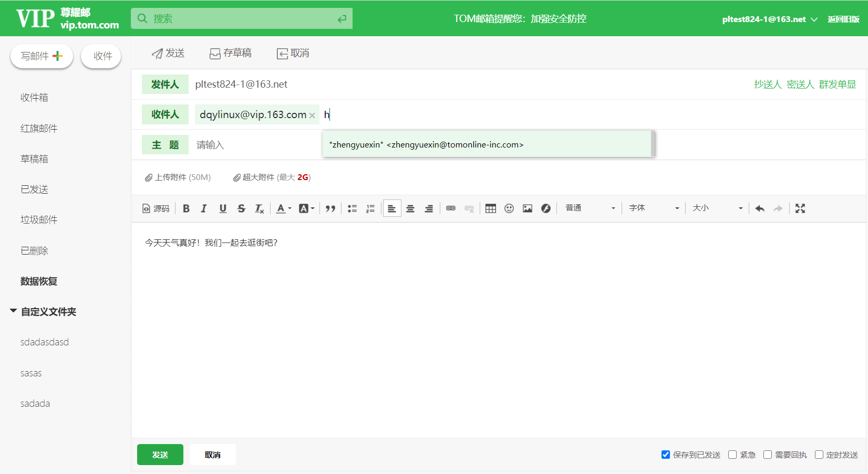Go to the 草稿箱 drafts folder
The height and width of the screenshot is (474, 868).
point(34,159)
